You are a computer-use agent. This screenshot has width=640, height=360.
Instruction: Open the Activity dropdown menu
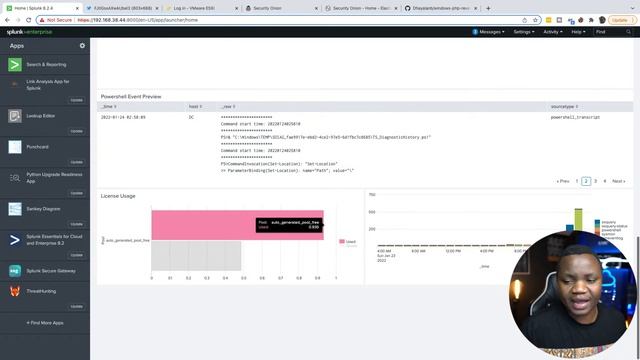[x=553, y=32]
